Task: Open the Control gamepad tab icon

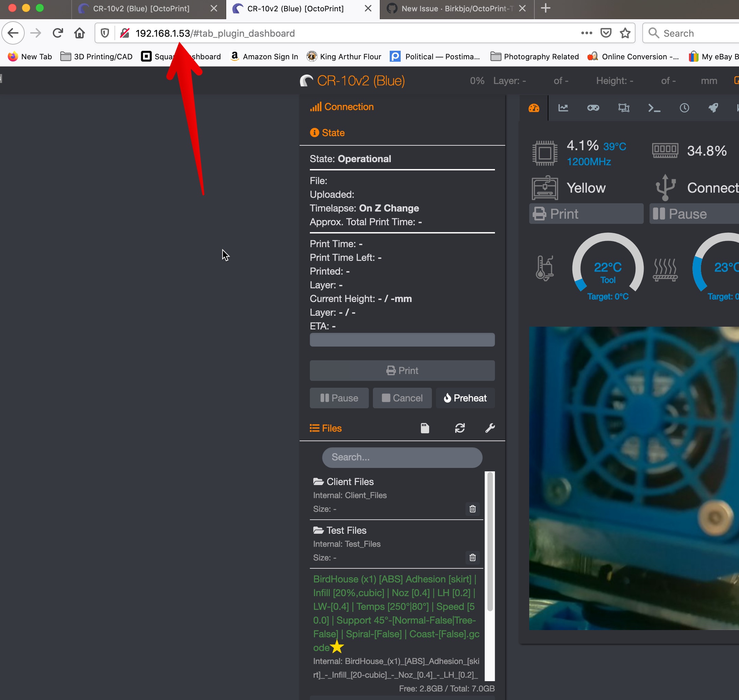Action: tap(593, 108)
